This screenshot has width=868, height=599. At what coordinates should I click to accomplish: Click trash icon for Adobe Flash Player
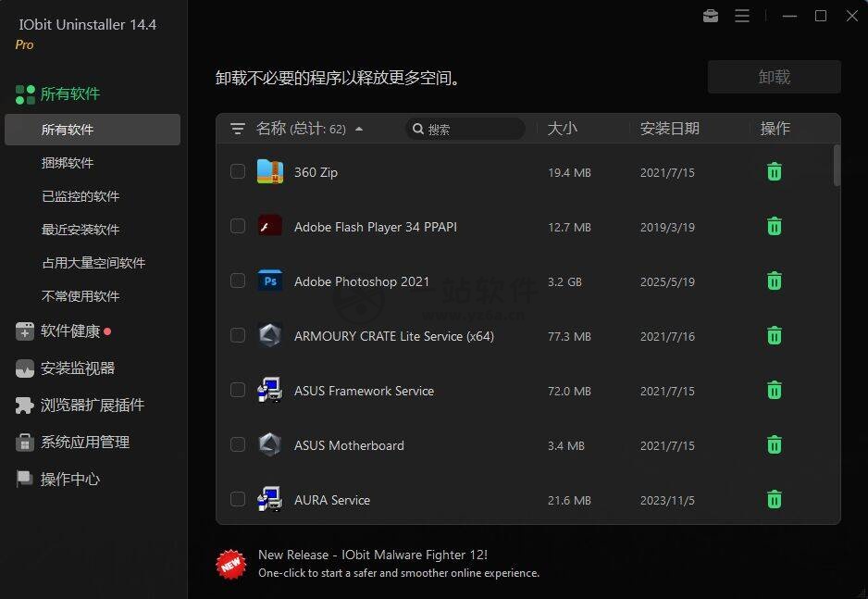pos(775,227)
